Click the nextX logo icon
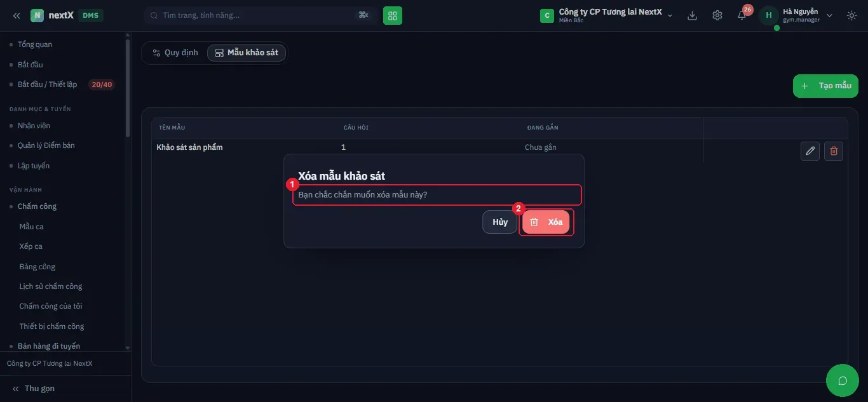Screen dimensions: 868x402 point(37,15)
